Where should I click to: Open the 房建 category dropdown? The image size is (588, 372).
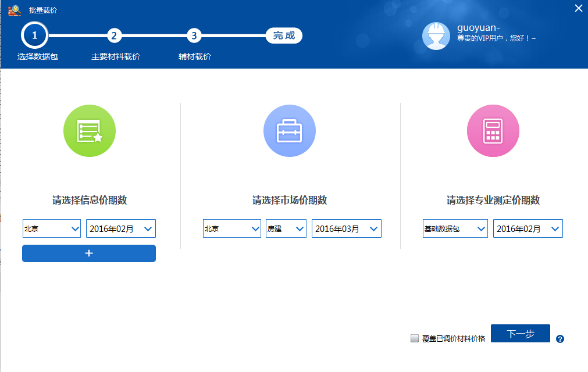pos(286,229)
